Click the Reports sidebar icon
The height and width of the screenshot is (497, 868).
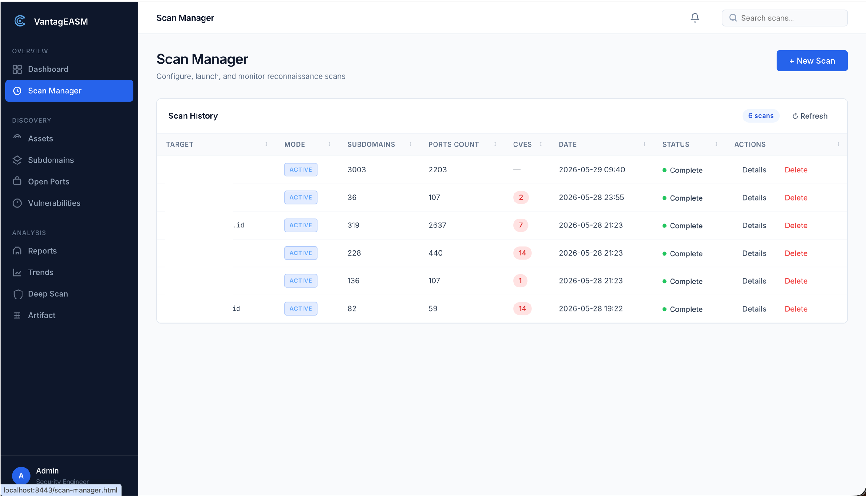[17, 251]
